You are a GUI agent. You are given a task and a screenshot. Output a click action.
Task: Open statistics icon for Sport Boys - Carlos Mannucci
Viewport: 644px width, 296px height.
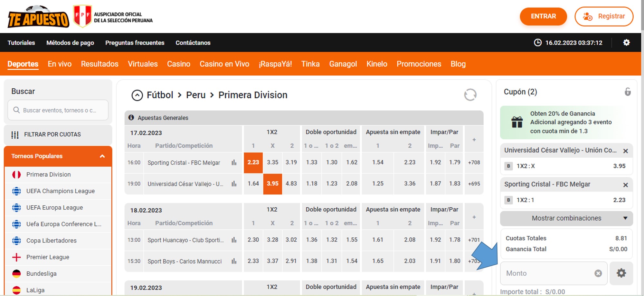234,261
